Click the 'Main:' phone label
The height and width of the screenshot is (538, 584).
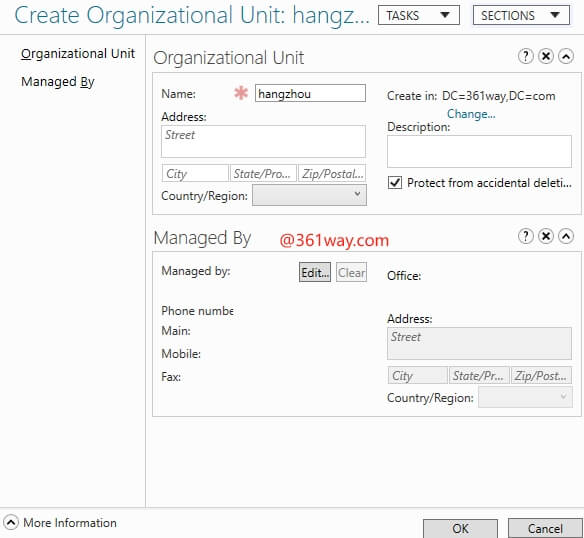[176, 330]
